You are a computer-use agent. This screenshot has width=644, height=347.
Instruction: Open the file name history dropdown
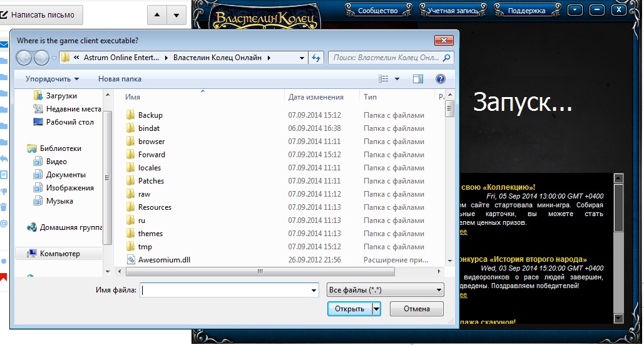point(314,291)
